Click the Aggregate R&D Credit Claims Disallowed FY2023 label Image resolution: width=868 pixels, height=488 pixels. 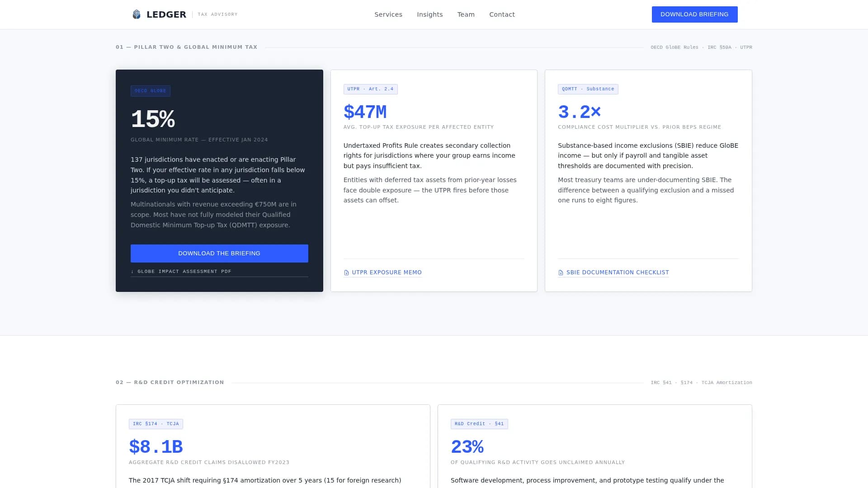[209, 462]
